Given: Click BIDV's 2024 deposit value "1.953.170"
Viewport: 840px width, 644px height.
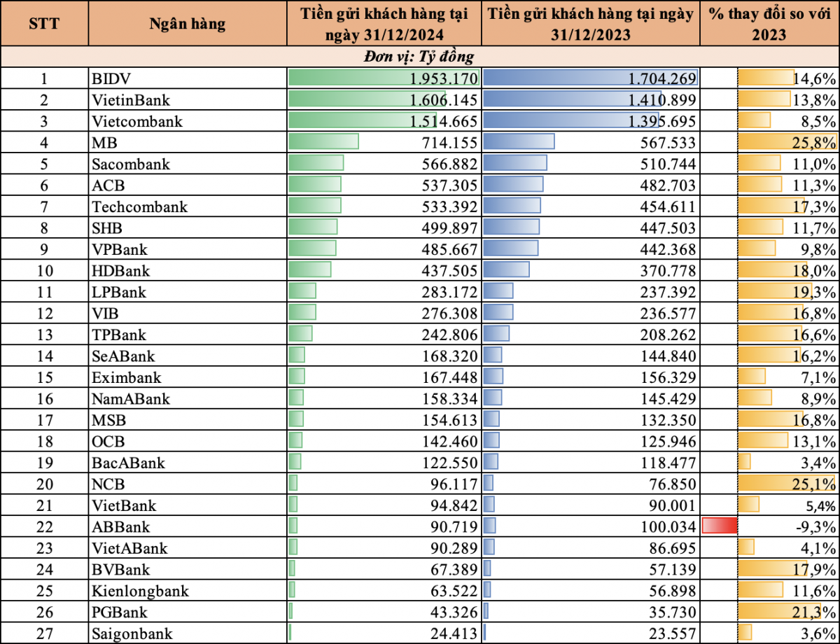Looking at the screenshot, I should [444, 78].
